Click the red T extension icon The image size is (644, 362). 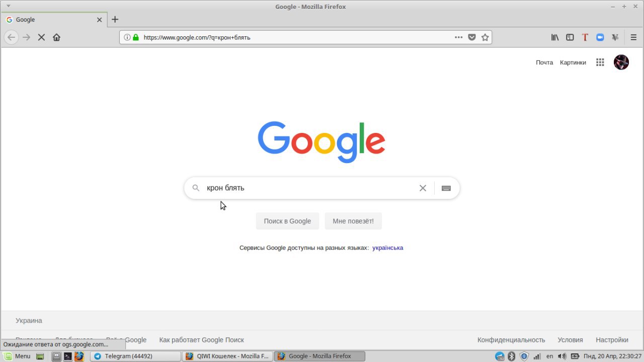pos(585,37)
